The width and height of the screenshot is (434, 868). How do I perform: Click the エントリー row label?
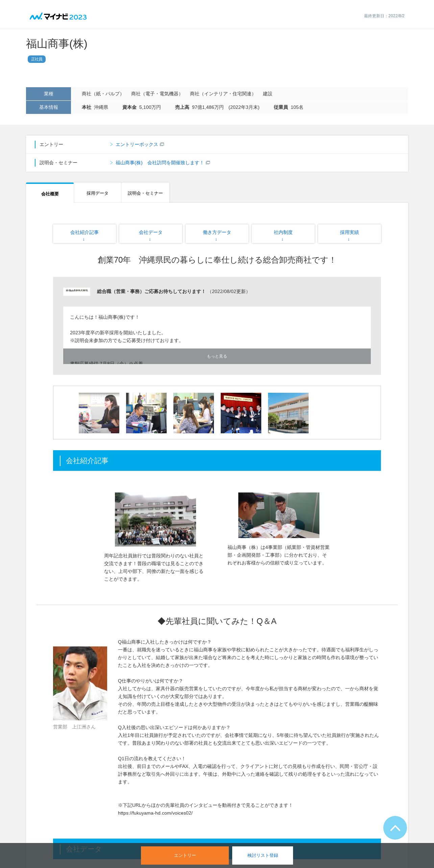click(x=51, y=144)
